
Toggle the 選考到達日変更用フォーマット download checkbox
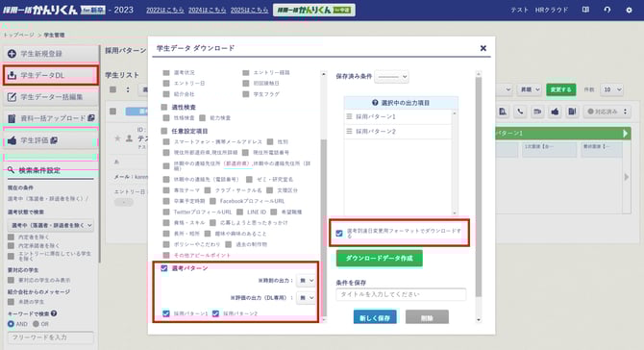point(339,233)
